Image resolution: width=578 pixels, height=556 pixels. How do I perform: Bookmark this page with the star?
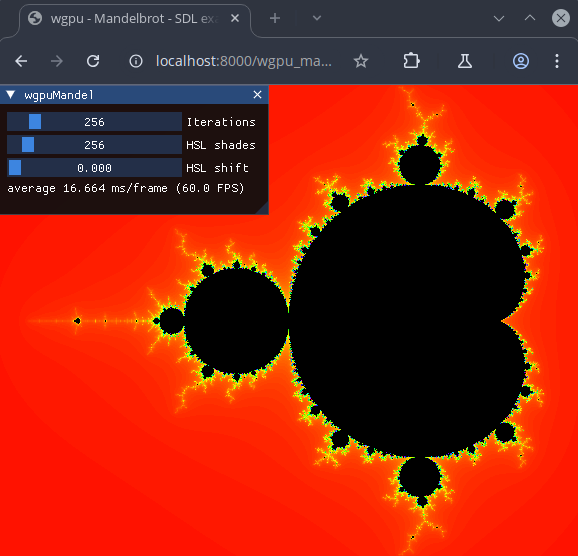point(361,61)
